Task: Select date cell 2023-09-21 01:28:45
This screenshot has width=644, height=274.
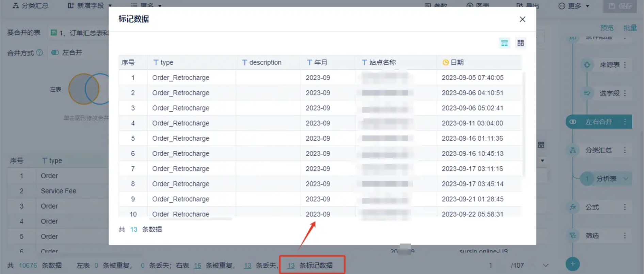Action: click(472, 199)
